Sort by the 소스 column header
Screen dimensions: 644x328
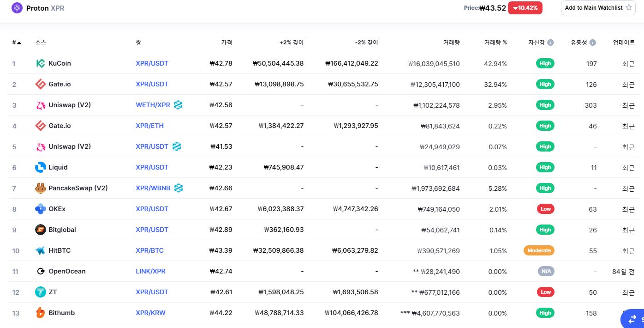41,43
